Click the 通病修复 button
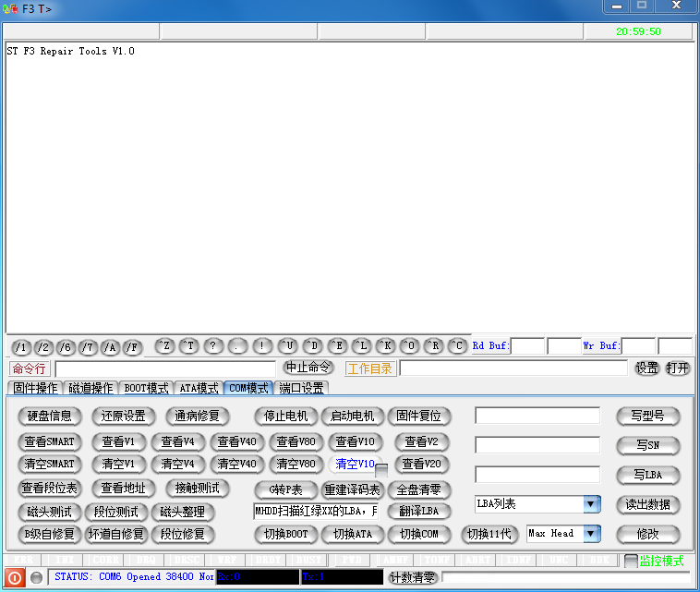Image resolution: width=700 pixels, height=592 pixels. (198, 417)
